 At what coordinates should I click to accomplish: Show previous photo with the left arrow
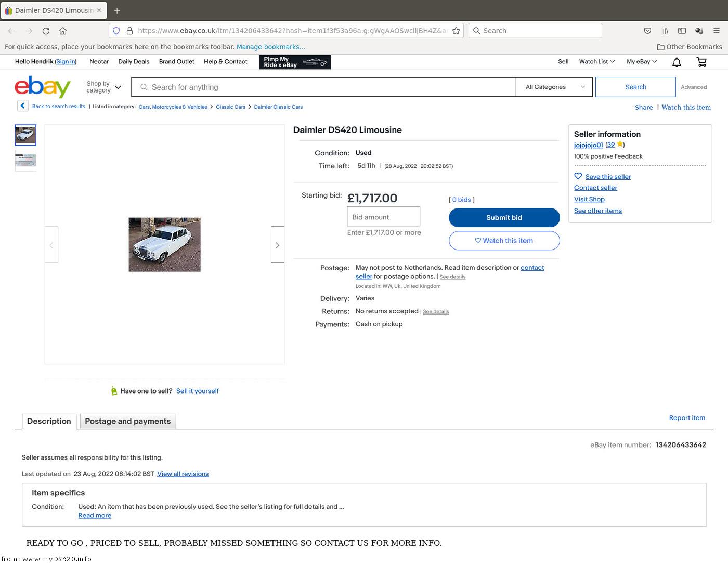[x=51, y=244]
